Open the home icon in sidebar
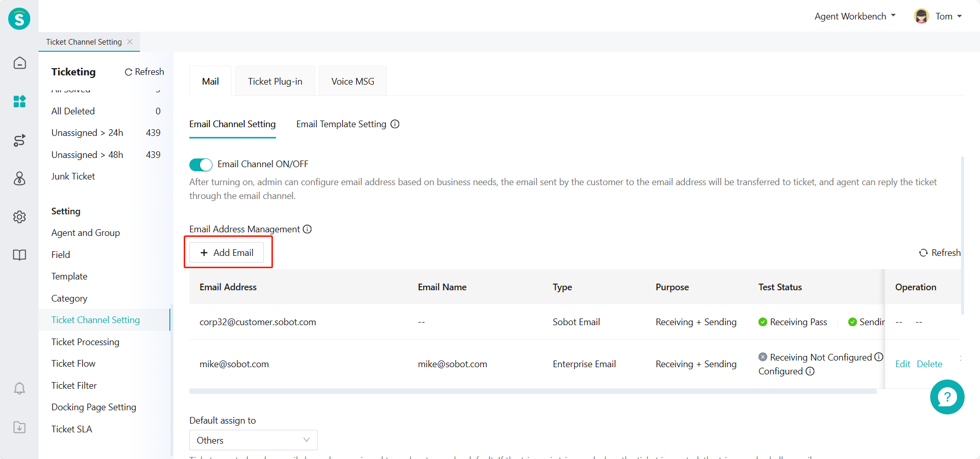The height and width of the screenshot is (459, 980). point(19,63)
